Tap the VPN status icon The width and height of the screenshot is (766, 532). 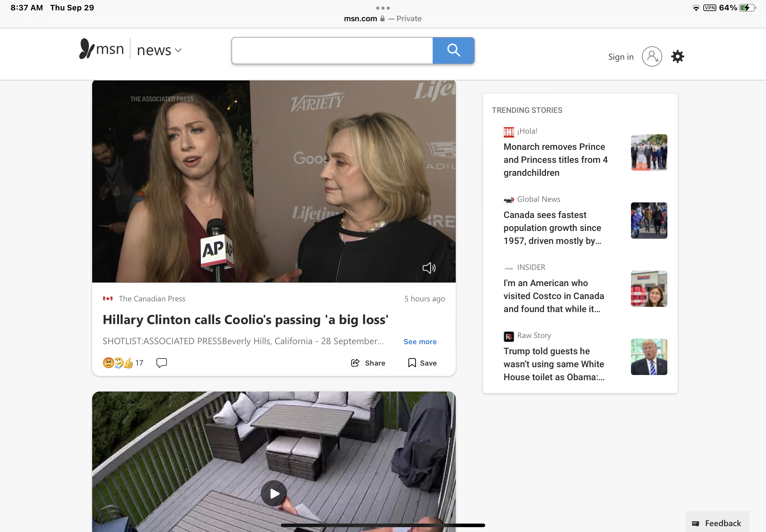[709, 8]
